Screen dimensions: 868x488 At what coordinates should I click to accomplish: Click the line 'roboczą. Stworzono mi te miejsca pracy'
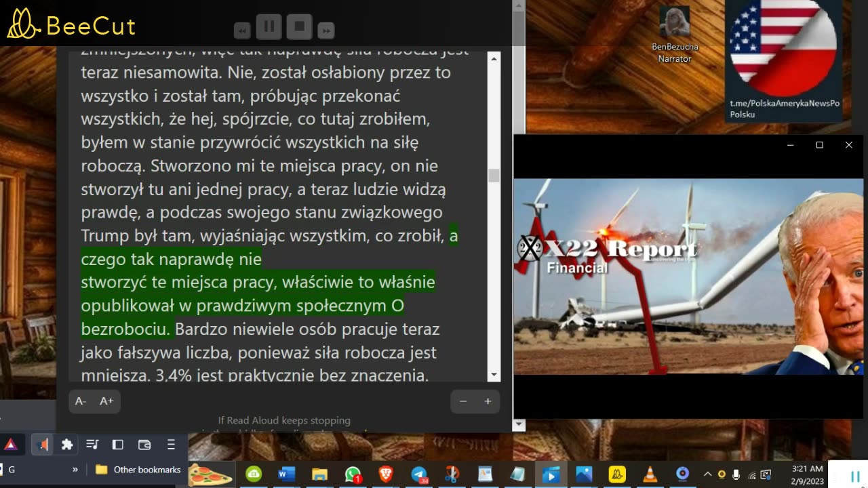tap(259, 166)
